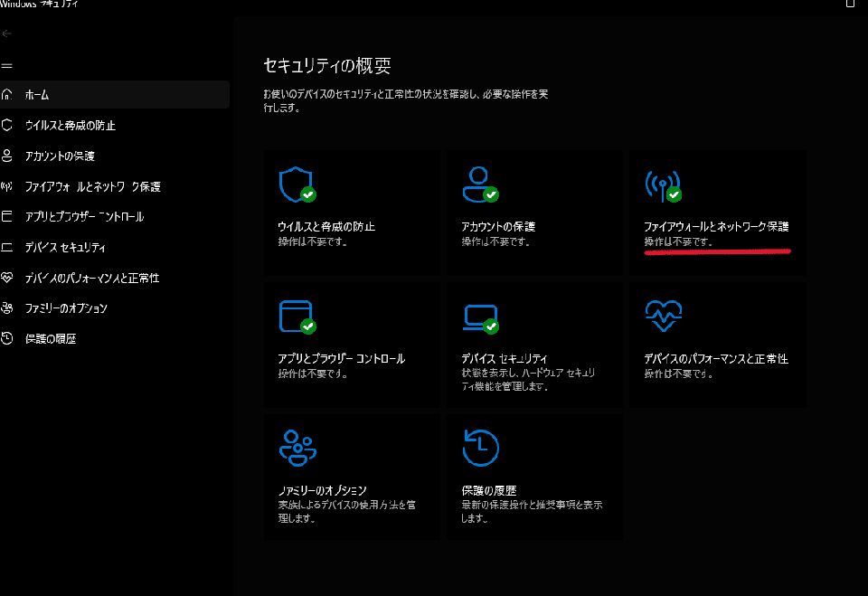Open the デバイス セキュリティ card title
This screenshot has width=868, height=596.
(x=505, y=358)
